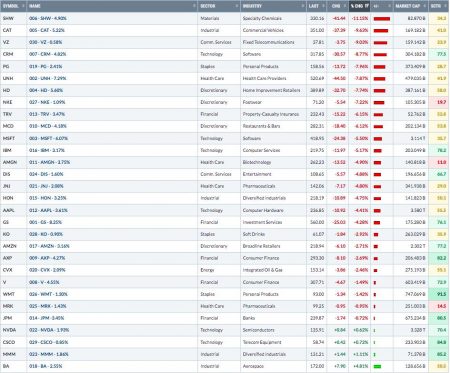
Task: Click the green change bar for BA
Action: coord(377,366)
